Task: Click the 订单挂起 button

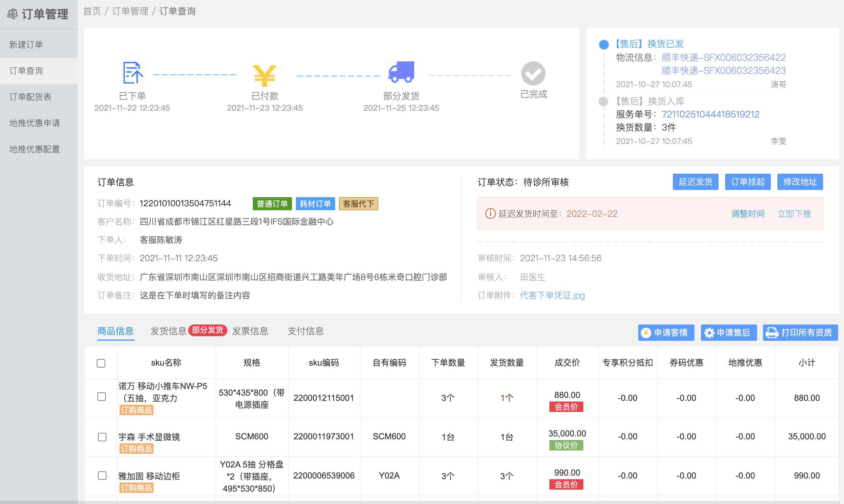Action: tap(748, 182)
